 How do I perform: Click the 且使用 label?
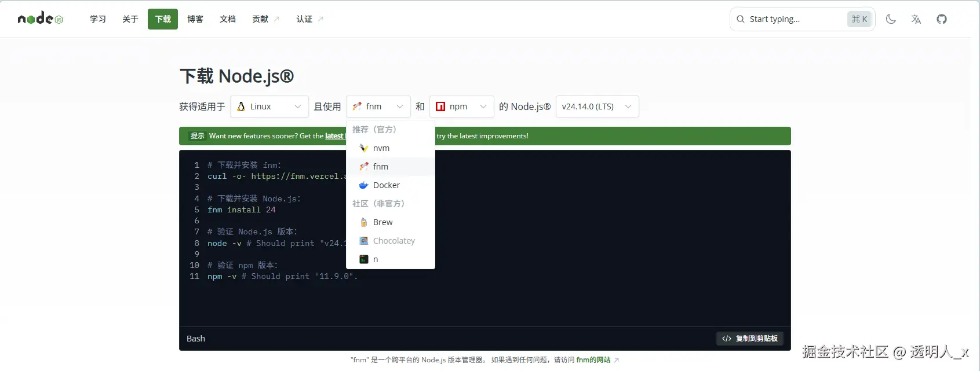pos(327,106)
